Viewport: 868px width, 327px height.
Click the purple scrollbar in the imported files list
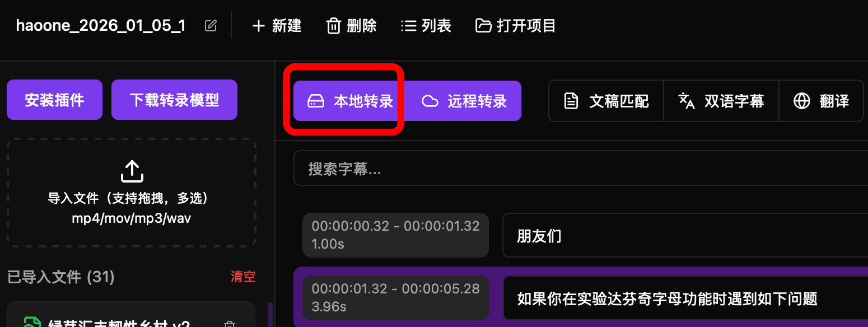271,315
